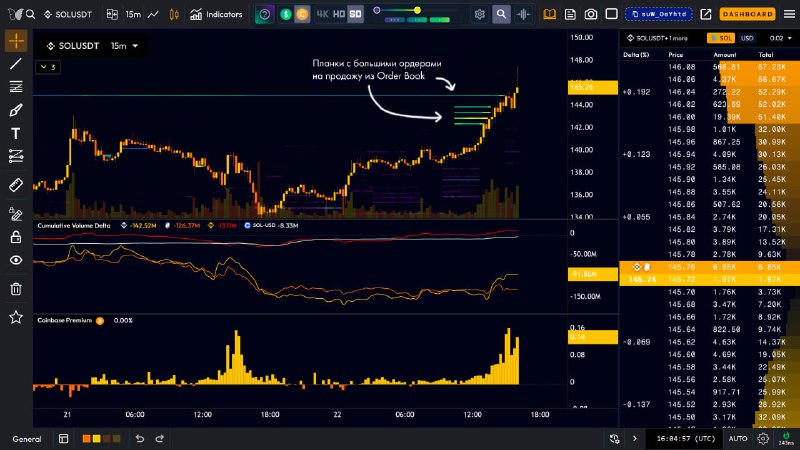Toggle lock all drawings padlock
This screenshot has width=800, height=450.
coord(16,237)
